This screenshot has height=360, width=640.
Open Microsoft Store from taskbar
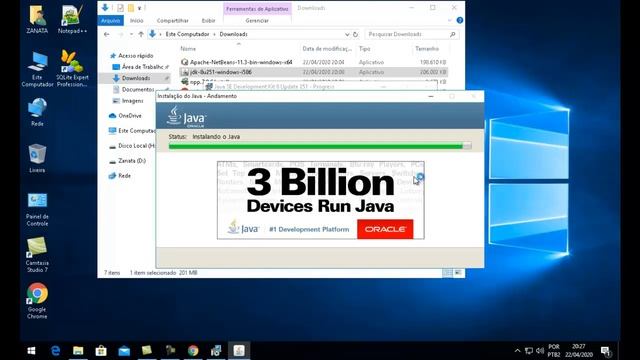101,351
